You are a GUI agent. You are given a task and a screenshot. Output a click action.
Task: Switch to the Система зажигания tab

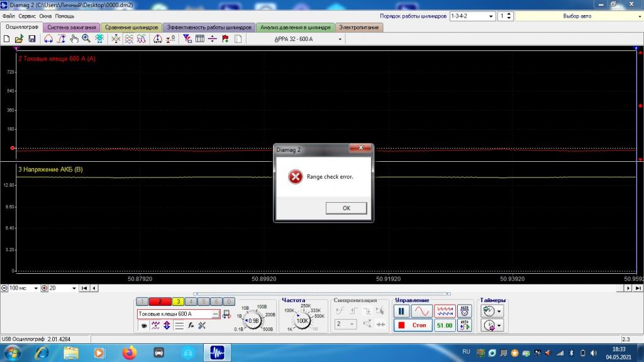[72, 27]
